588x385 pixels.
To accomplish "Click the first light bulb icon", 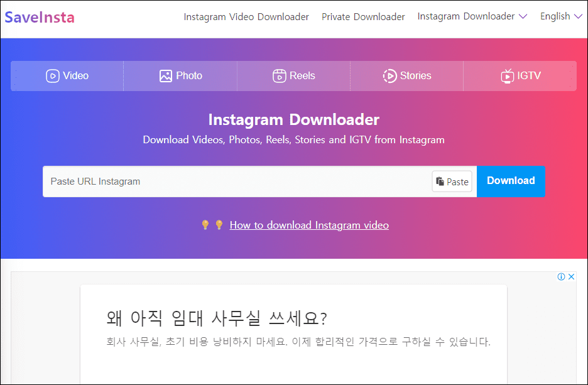I will coord(205,225).
